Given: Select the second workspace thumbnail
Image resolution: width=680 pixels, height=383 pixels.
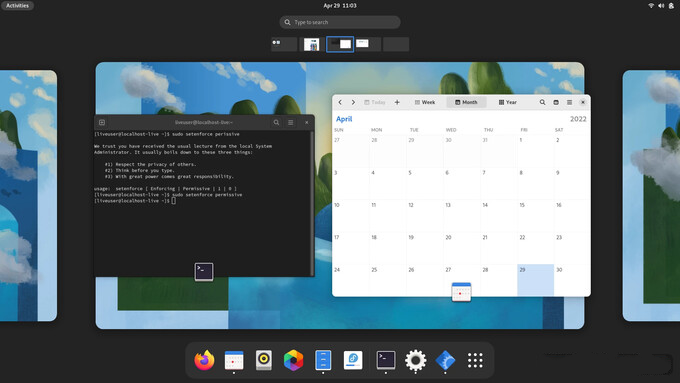Looking at the screenshot, I should (x=312, y=44).
